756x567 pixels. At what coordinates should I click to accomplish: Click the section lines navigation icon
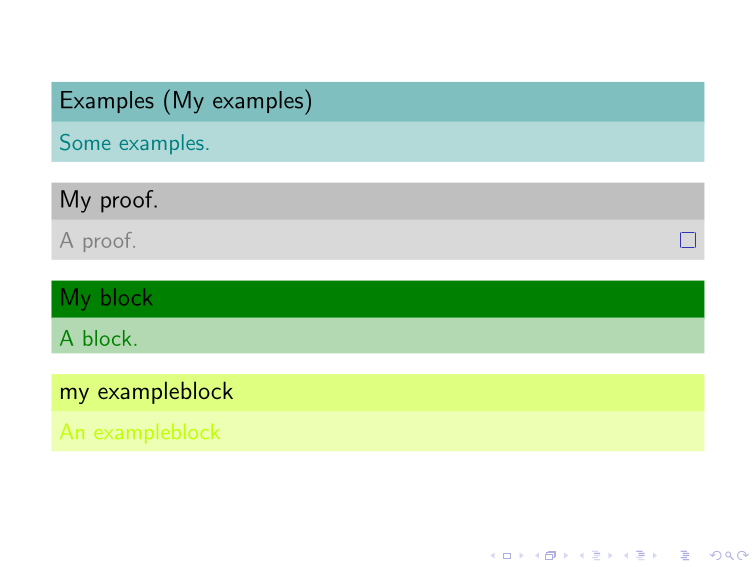click(640, 555)
